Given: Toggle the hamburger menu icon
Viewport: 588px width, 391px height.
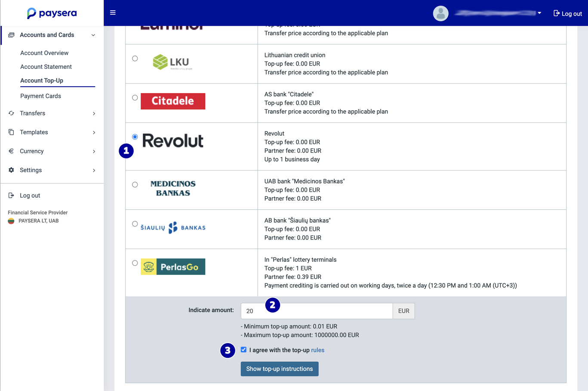Looking at the screenshot, I should click(113, 13).
